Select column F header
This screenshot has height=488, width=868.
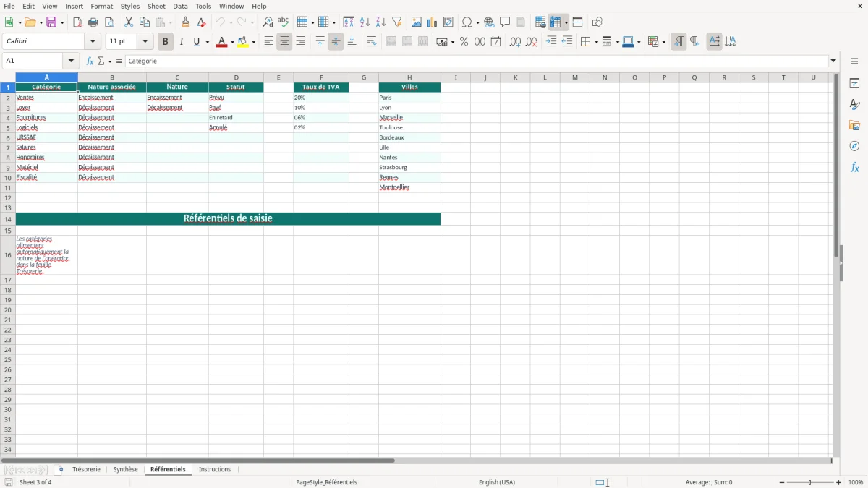coord(321,77)
